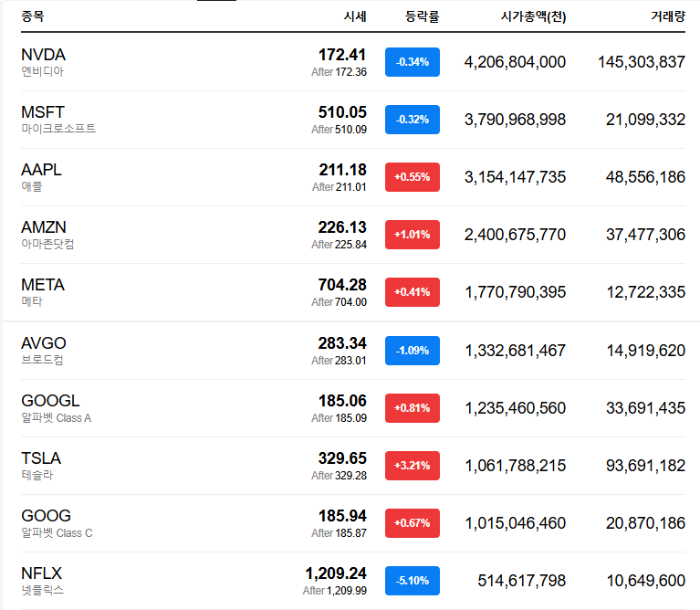Select MSFT price 510.05
Viewport: 700px width, 610px height.
(342, 112)
